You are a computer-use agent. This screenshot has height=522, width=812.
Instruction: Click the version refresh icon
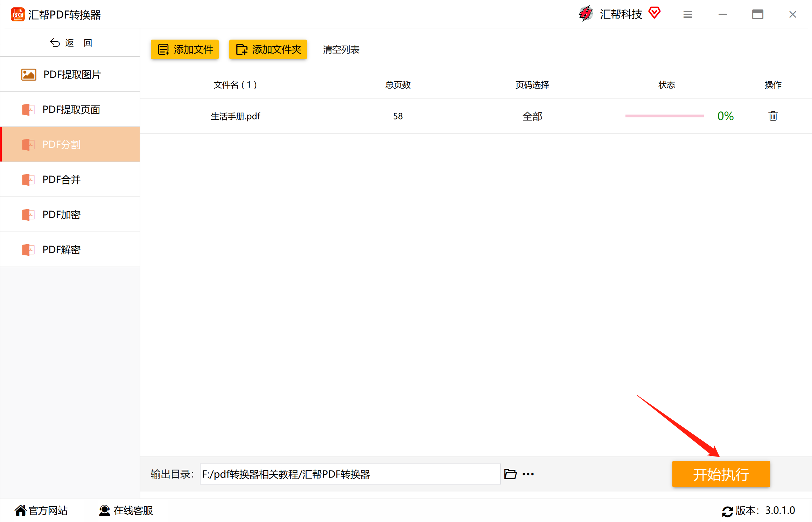[x=727, y=511]
